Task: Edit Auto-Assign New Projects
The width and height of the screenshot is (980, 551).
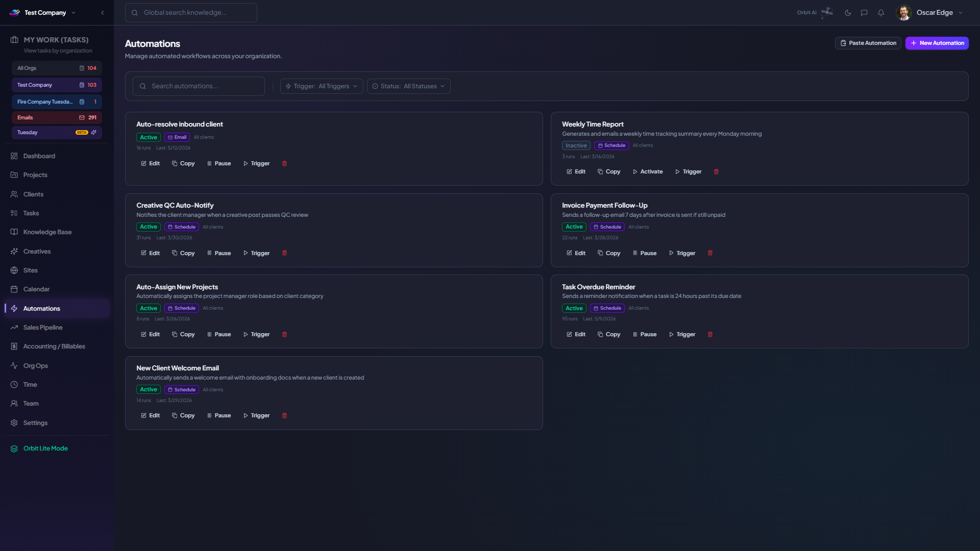Action: pyautogui.click(x=150, y=335)
